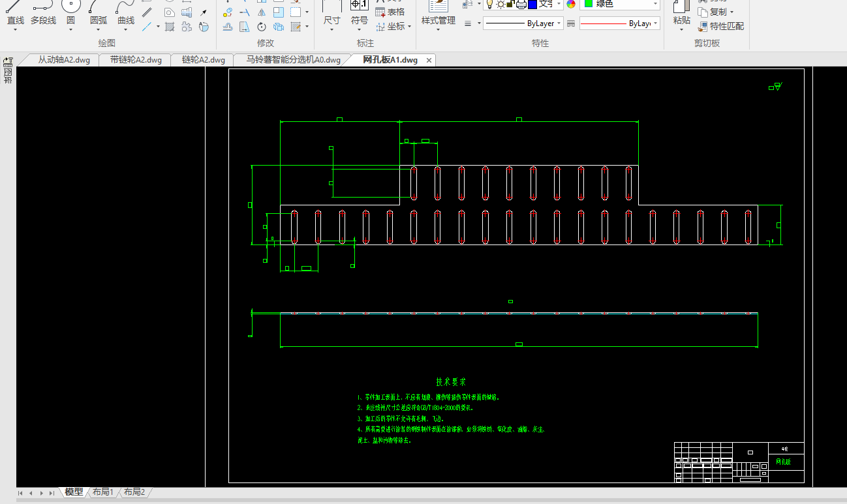Toggle the layer print icon

521,4
